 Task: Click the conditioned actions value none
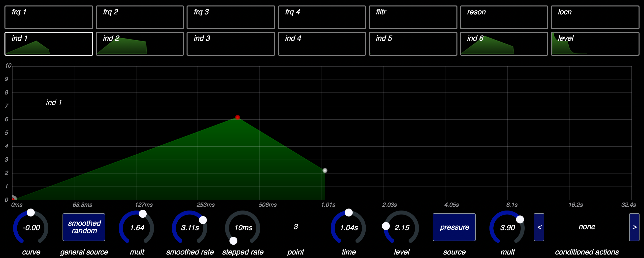(587, 227)
